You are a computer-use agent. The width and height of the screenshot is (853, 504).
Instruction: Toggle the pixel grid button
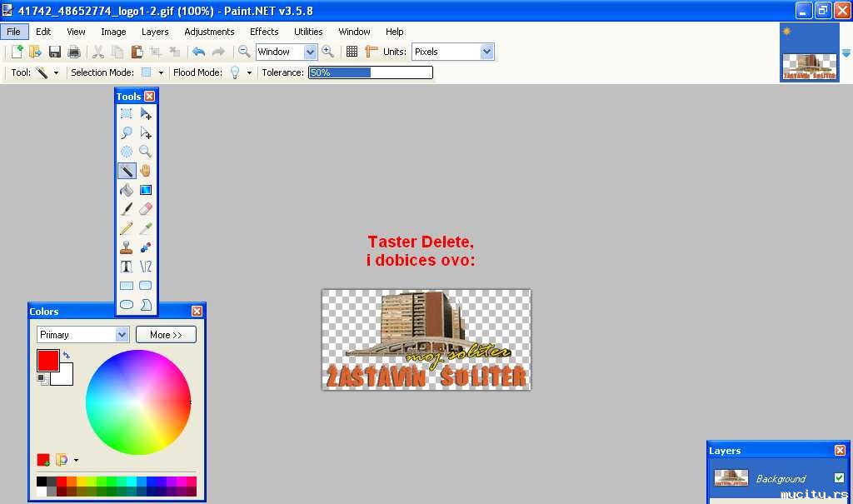[x=352, y=52]
